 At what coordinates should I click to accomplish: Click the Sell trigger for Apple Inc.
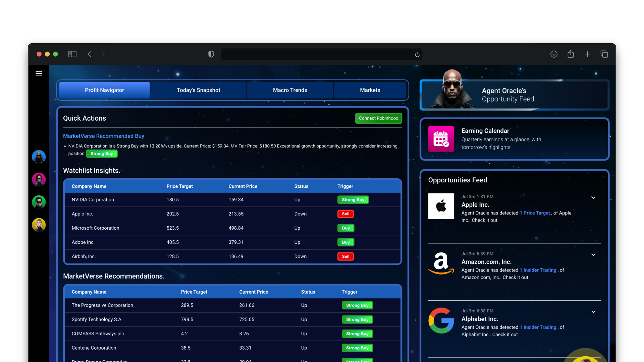coord(345,214)
